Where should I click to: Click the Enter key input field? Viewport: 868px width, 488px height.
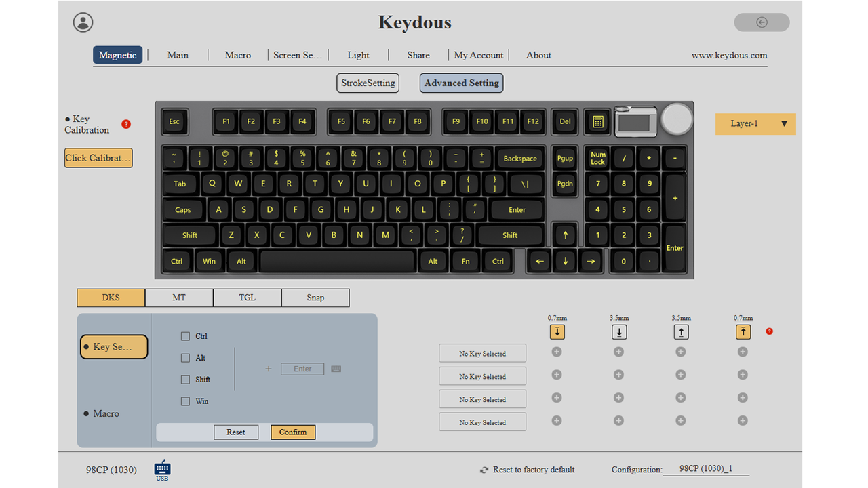(302, 369)
